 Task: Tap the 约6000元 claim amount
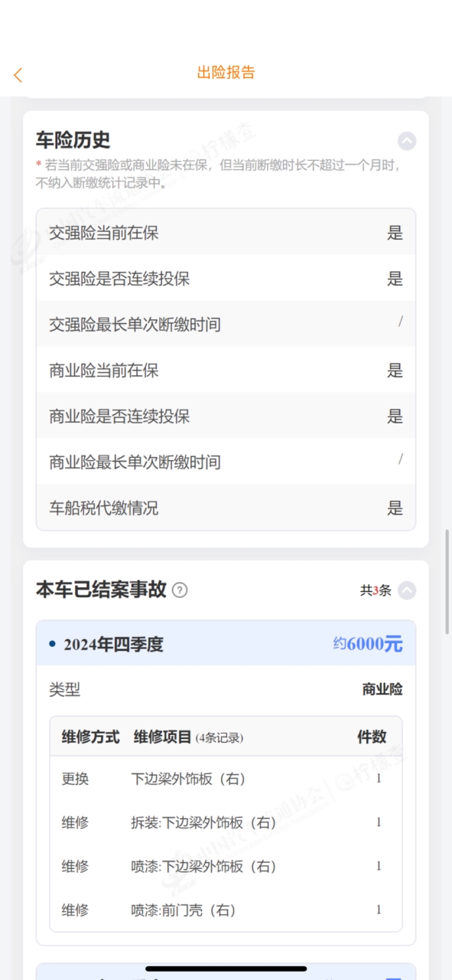tap(368, 644)
